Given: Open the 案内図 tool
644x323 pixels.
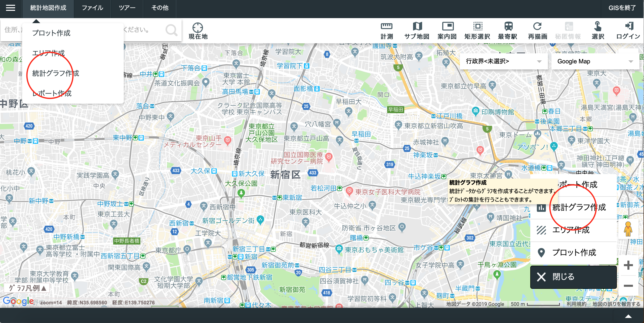Looking at the screenshot, I should 448,26.
